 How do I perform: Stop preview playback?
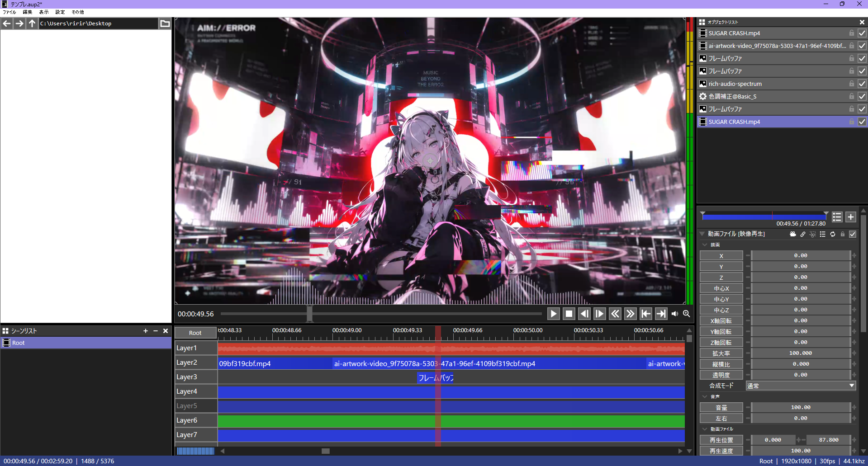click(569, 314)
